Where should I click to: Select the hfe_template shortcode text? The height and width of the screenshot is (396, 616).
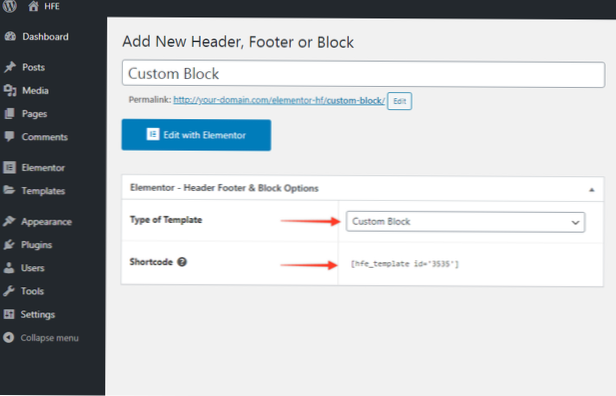click(x=405, y=264)
